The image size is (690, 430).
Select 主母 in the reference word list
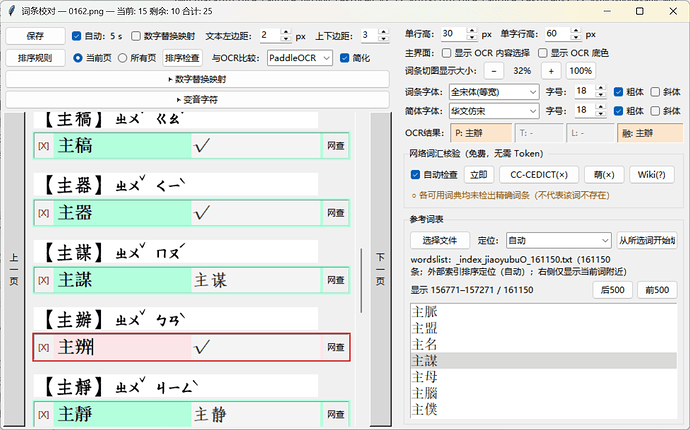click(543, 377)
